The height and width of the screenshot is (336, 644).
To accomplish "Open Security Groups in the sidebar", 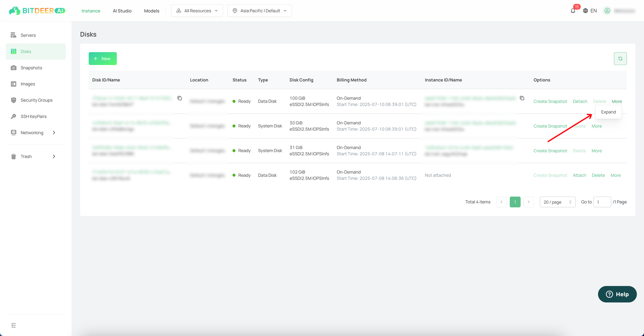I will [x=36, y=100].
